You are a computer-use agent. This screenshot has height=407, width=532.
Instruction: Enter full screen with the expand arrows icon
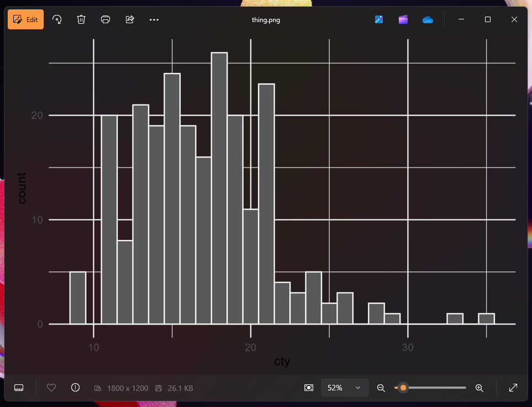tap(513, 388)
